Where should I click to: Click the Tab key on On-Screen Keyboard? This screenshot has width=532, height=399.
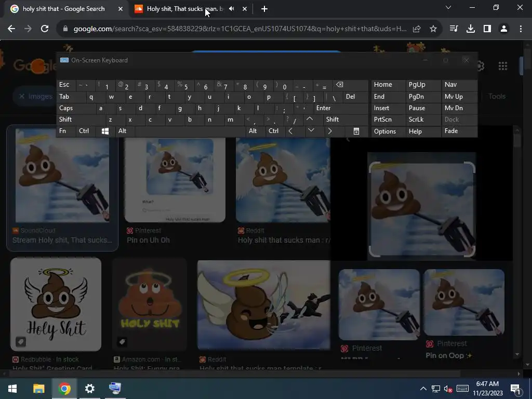pyautogui.click(x=71, y=97)
